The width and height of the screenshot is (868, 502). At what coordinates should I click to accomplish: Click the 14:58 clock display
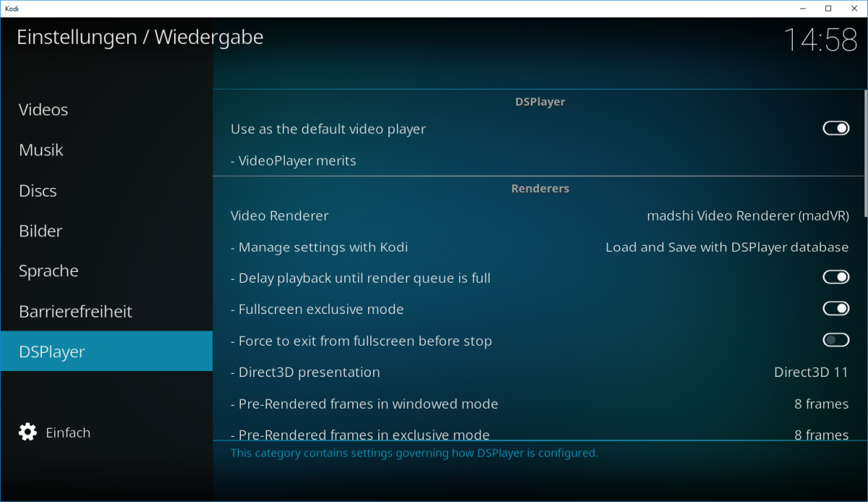pyautogui.click(x=821, y=40)
